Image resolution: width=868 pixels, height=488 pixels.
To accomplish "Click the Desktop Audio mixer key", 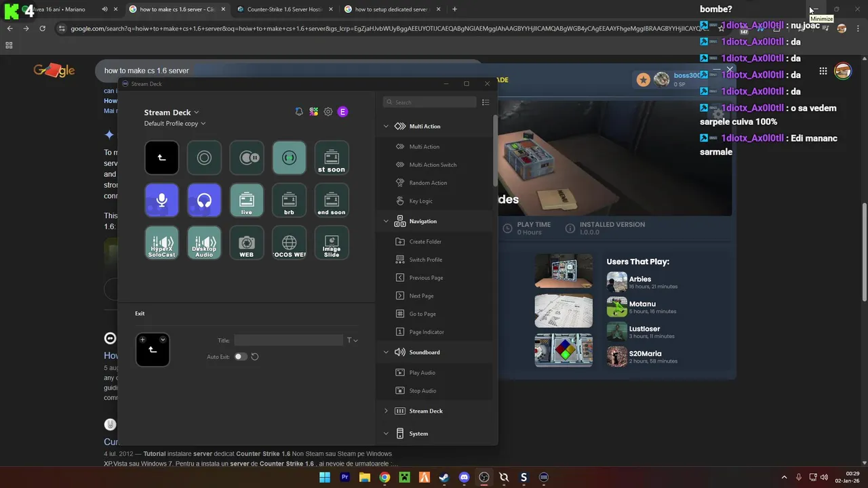I will (204, 243).
